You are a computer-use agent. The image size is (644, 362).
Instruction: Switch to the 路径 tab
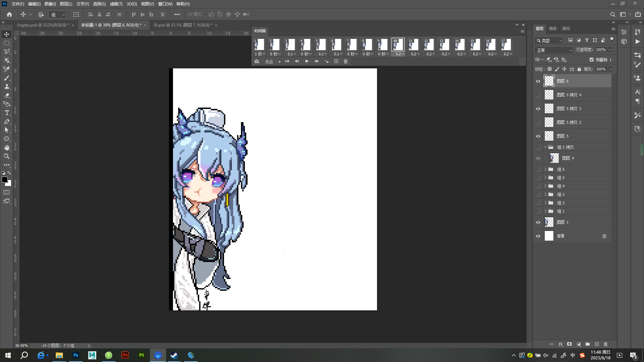tap(566, 28)
